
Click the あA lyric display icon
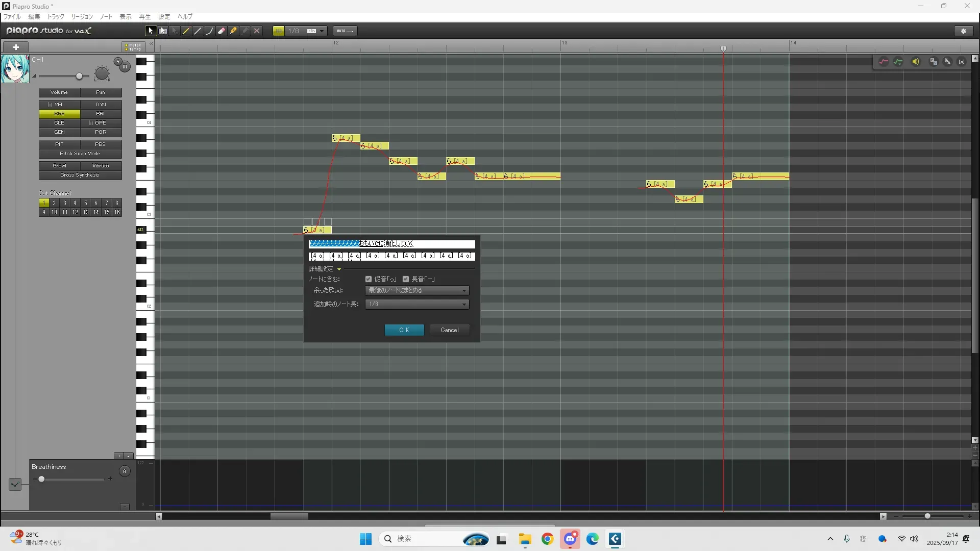947,62
